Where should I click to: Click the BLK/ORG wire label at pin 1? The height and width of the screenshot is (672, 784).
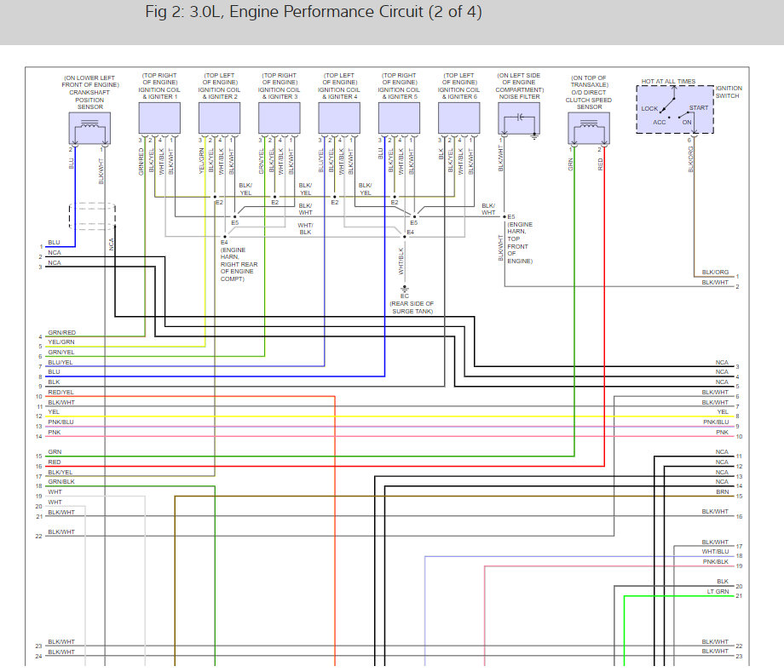pos(715,273)
